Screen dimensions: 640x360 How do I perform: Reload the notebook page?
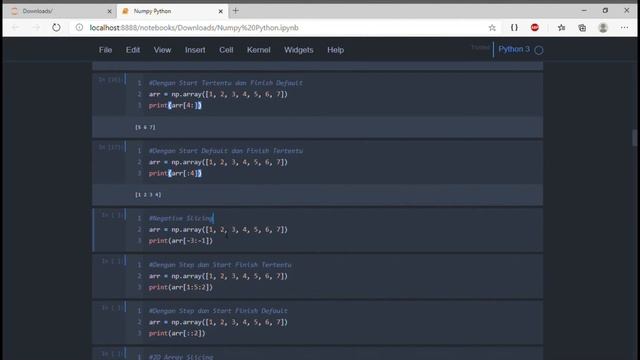(56, 28)
